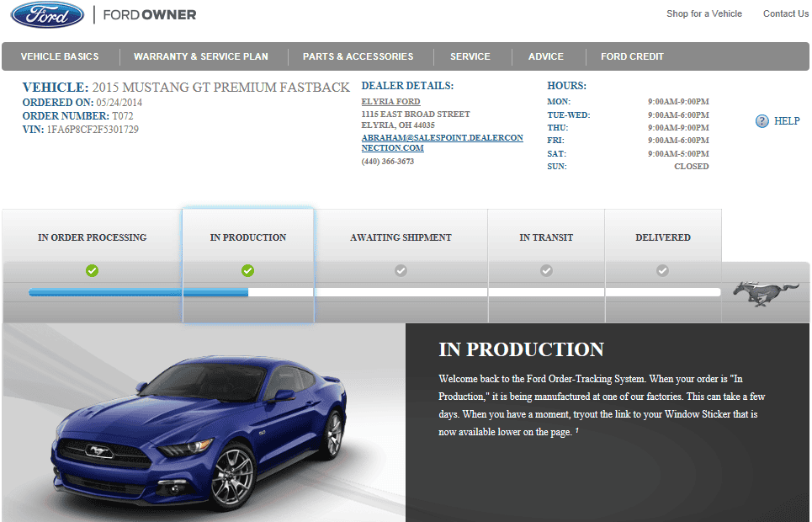Click the Monday 9:00AM-9:00PM hours entry
The image size is (812, 522).
(678, 102)
